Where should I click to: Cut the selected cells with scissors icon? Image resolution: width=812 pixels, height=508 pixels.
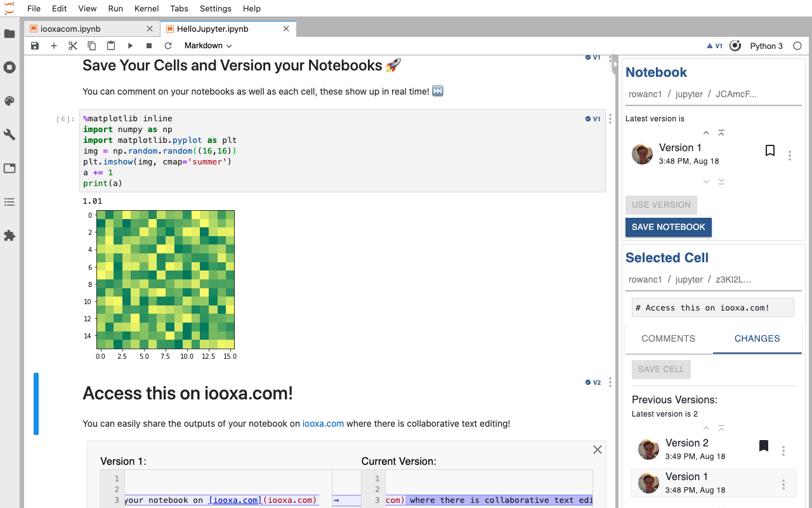click(x=72, y=45)
